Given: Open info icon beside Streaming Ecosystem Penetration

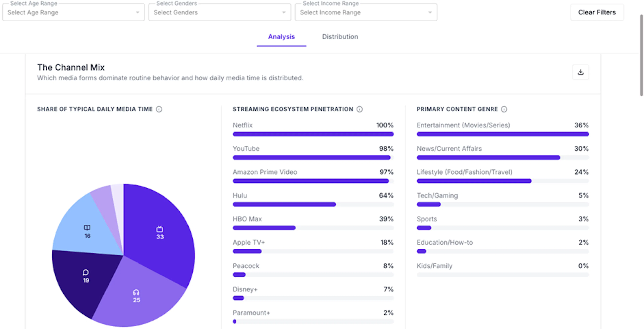Looking at the screenshot, I should coord(360,109).
